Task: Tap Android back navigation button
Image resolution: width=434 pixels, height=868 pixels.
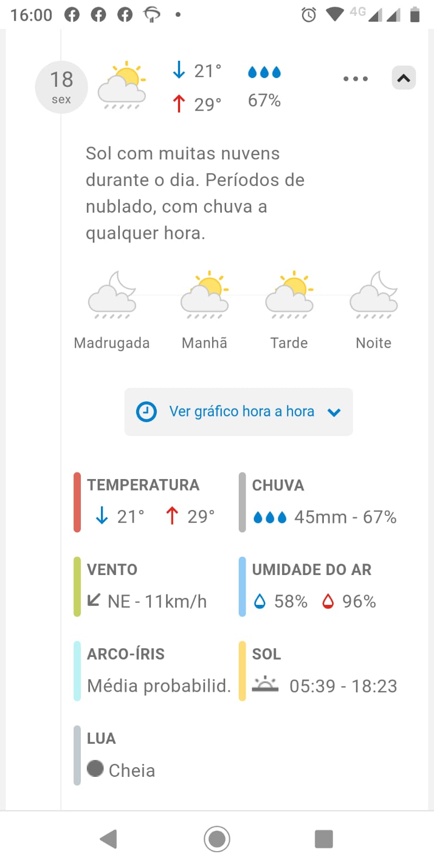Action: pos(109,839)
